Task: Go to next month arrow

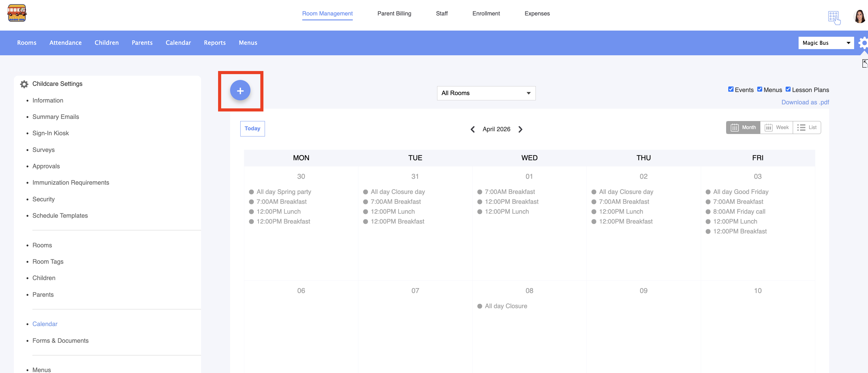Action: click(520, 129)
